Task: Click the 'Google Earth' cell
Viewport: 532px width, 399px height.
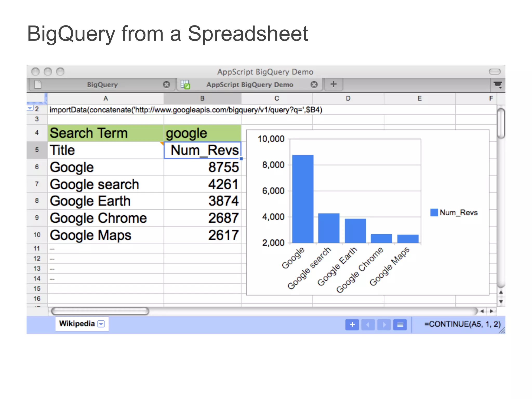Action: [105, 201]
